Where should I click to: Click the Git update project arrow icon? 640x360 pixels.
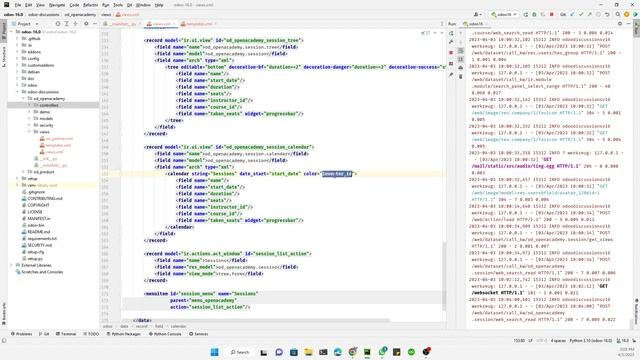[x=572, y=14]
